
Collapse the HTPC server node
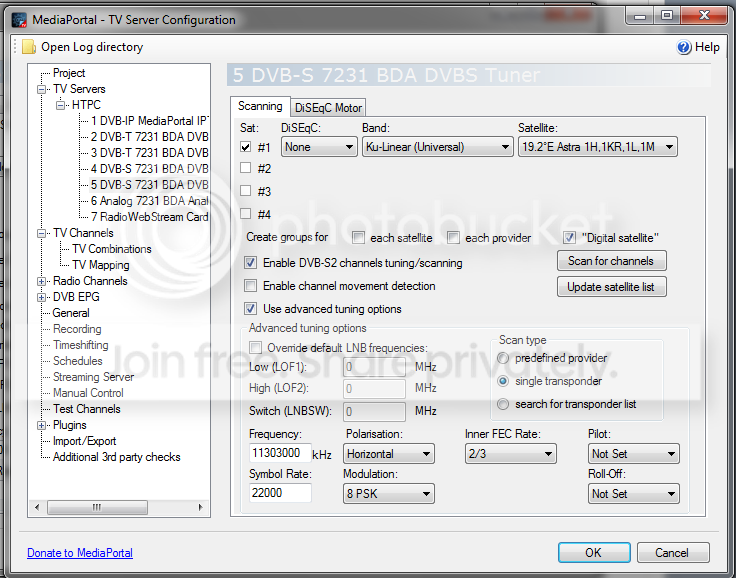[x=60, y=105]
